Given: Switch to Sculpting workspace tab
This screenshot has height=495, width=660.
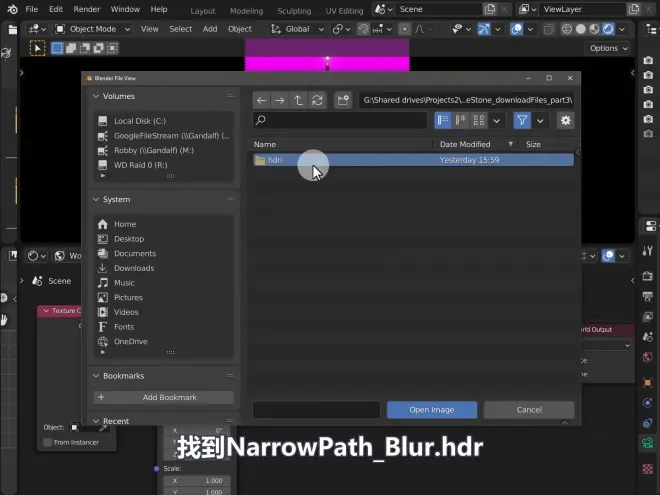Looking at the screenshot, I should [x=294, y=11].
